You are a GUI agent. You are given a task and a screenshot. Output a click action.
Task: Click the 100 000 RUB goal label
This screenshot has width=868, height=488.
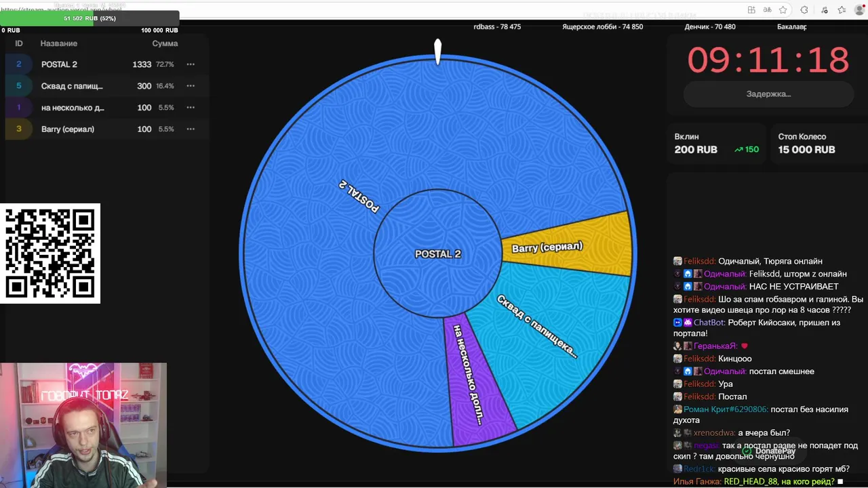(159, 30)
